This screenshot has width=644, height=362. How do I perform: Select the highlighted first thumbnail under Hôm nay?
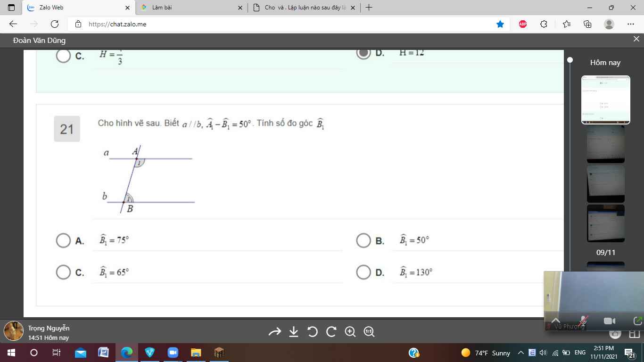click(x=606, y=100)
